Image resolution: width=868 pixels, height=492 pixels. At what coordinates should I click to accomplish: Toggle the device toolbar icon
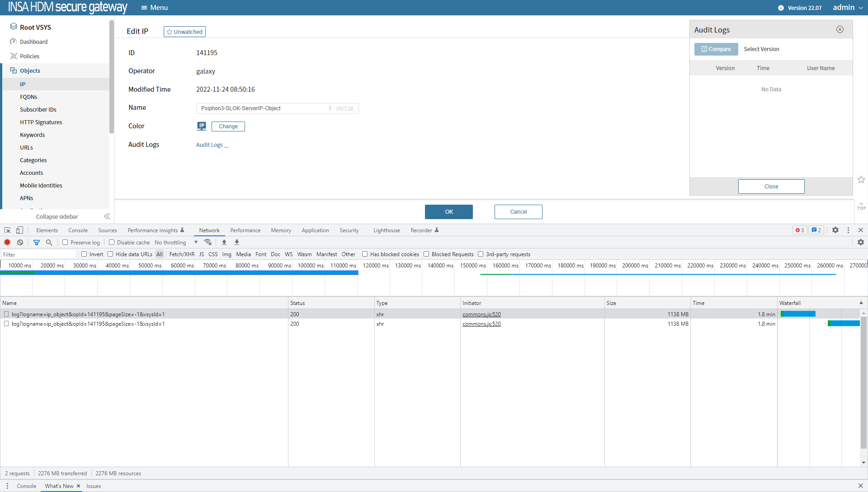tap(19, 230)
